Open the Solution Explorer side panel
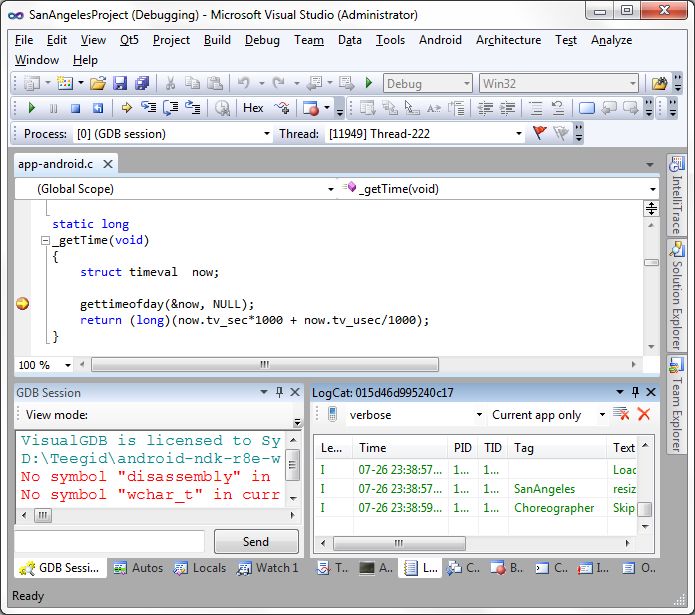The width and height of the screenshot is (695, 615). pos(676,296)
